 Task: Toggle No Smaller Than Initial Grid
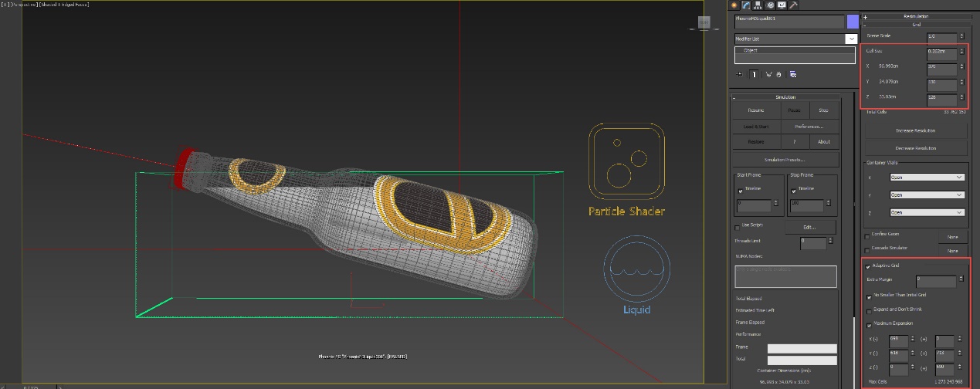coord(869,296)
